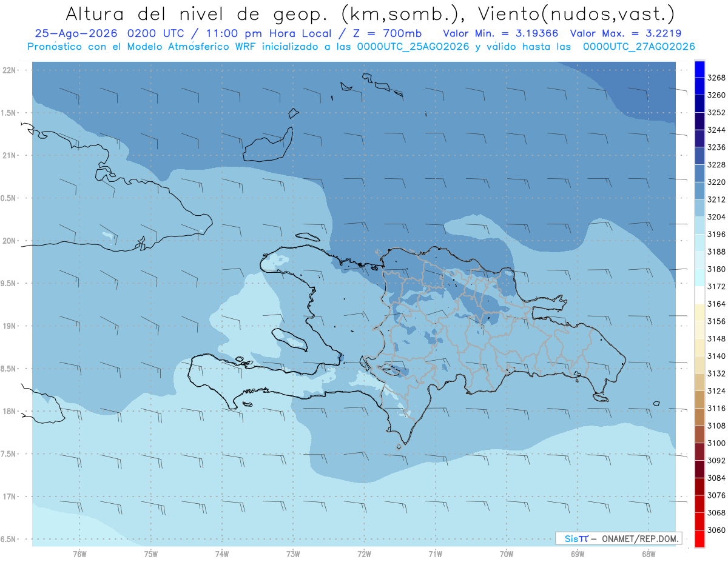Image resolution: width=728 pixels, height=562 pixels.
Task: Click the brightest blue swatch atop the colorbar
Action: (699, 69)
